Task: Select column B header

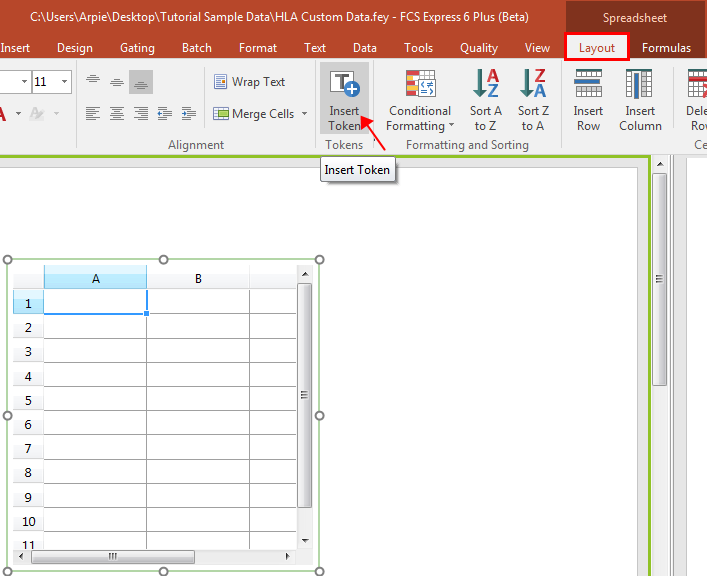Action: pos(198,278)
